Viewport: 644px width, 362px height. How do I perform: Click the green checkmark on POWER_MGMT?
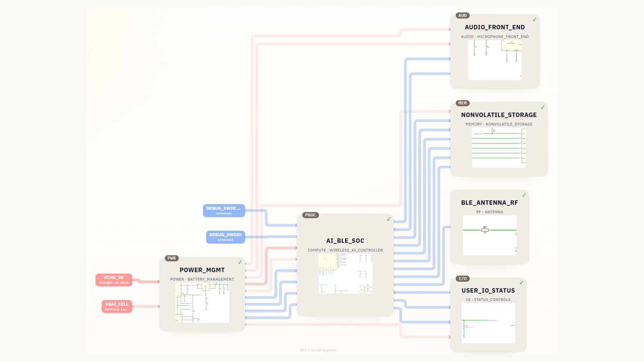[x=240, y=262]
